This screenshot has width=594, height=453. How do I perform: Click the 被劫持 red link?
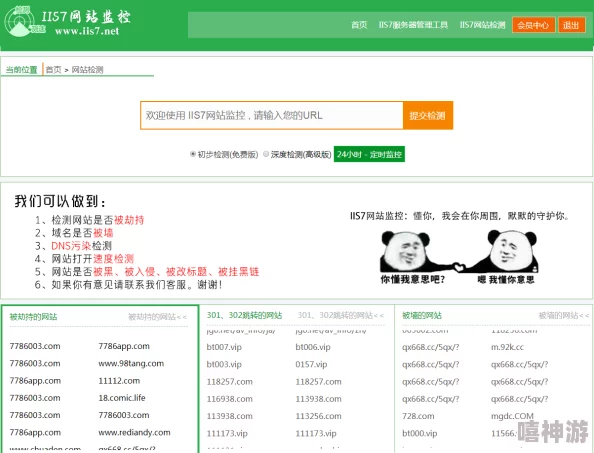coord(129,220)
